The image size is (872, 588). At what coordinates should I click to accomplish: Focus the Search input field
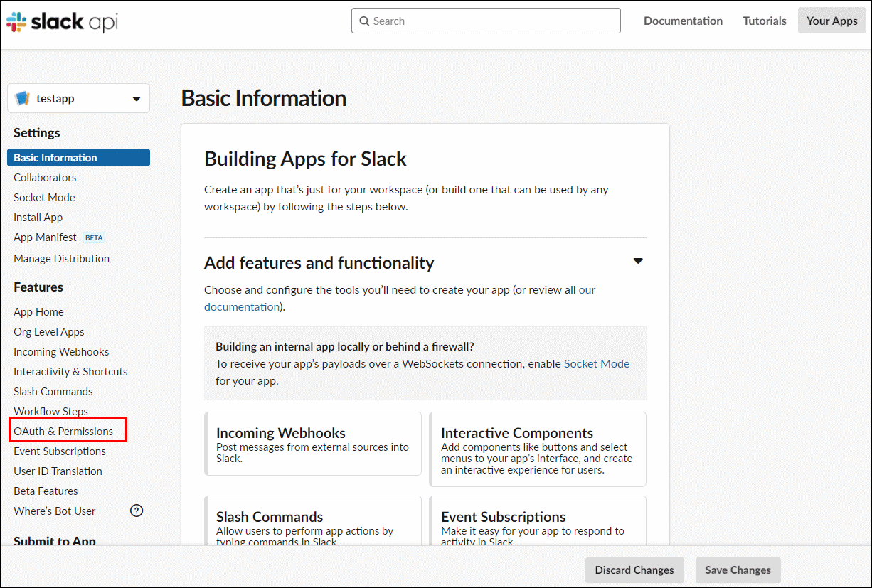pos(486,21)
